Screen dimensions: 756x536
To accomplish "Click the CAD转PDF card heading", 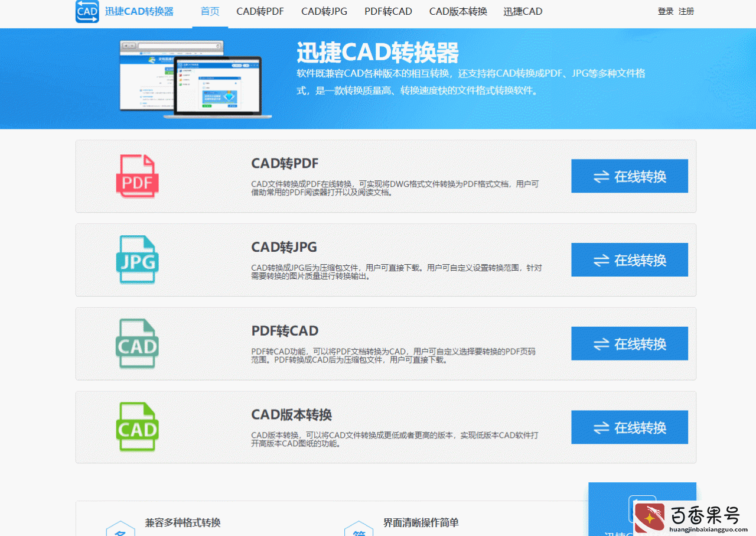I will point(285,163).
